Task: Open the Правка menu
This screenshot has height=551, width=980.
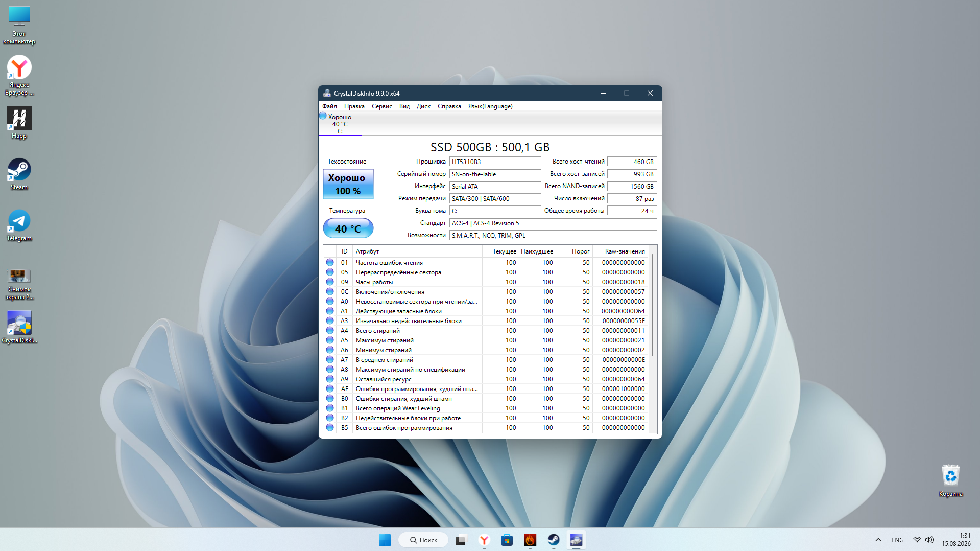Action: tap(354, 106)
